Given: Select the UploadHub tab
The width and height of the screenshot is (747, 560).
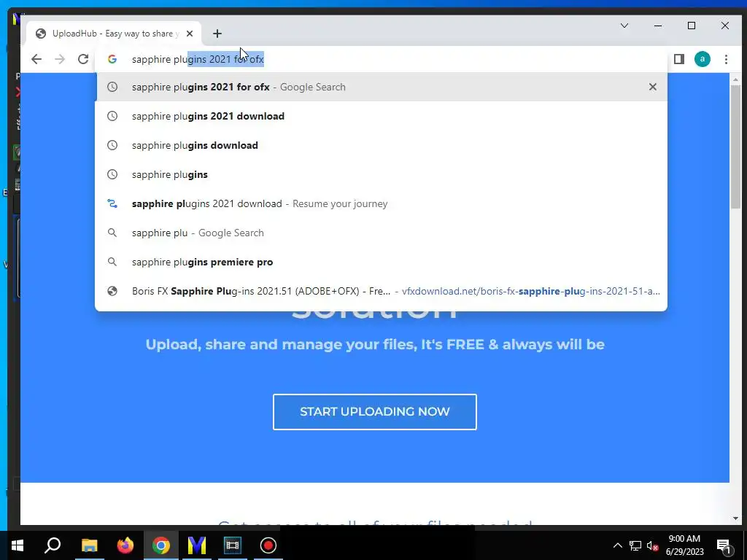Looking at the screenshot, I should click(114, 34).
